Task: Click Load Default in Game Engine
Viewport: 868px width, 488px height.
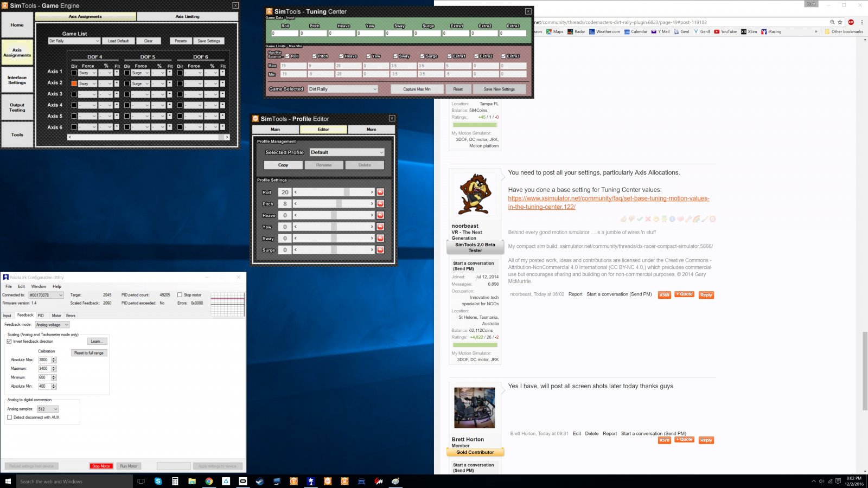Action: pos(118,41)
